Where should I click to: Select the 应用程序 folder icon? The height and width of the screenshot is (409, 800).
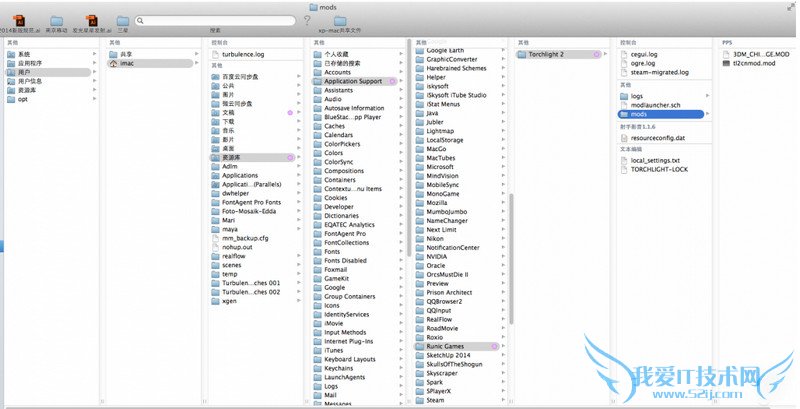click(11, 63)
